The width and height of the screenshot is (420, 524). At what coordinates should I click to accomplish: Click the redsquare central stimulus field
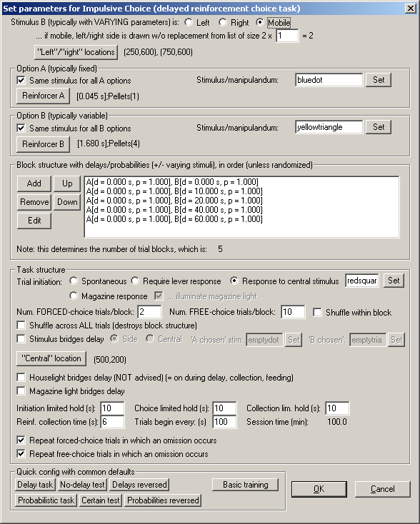pyautogui.click(x=362, y=281)
